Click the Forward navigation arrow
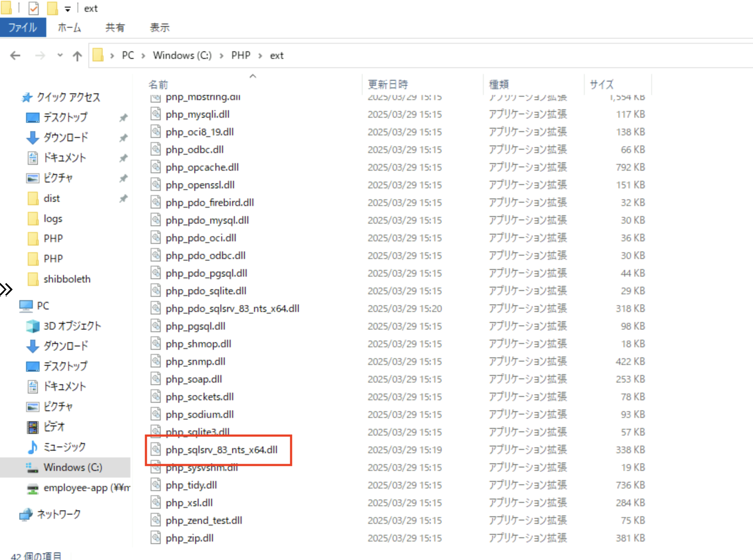The height and width of the screenshot is (560, 753). coord(40,55)
